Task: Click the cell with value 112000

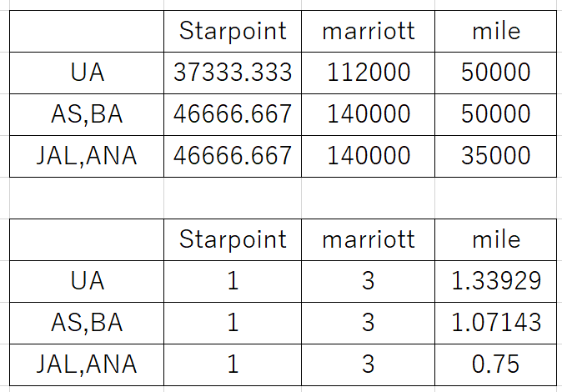Action: 368,73
